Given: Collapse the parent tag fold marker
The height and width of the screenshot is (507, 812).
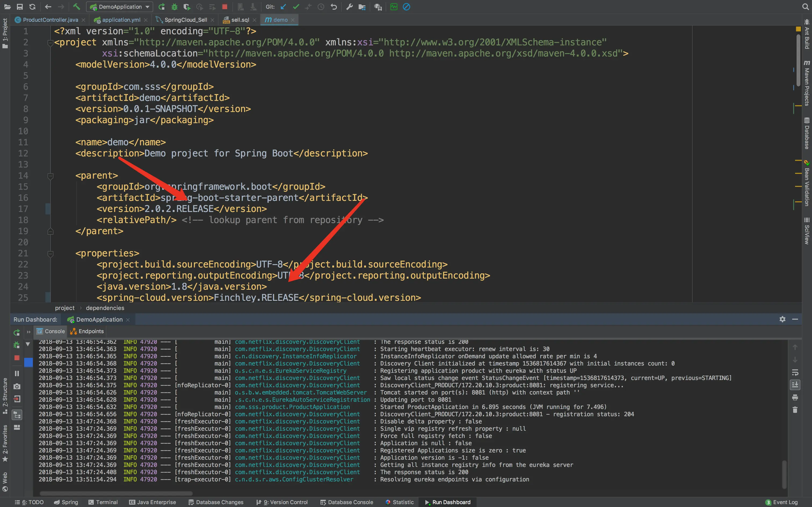Looking at the screenshot, I should tap(50, 176).
